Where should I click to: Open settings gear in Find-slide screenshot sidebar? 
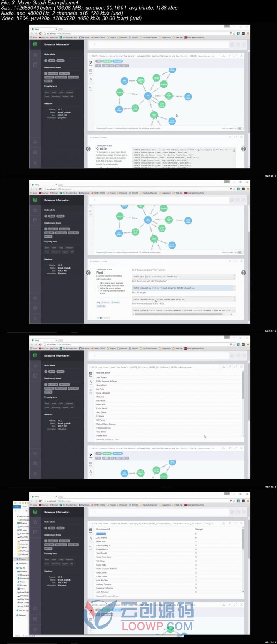(x=35, y=308)
